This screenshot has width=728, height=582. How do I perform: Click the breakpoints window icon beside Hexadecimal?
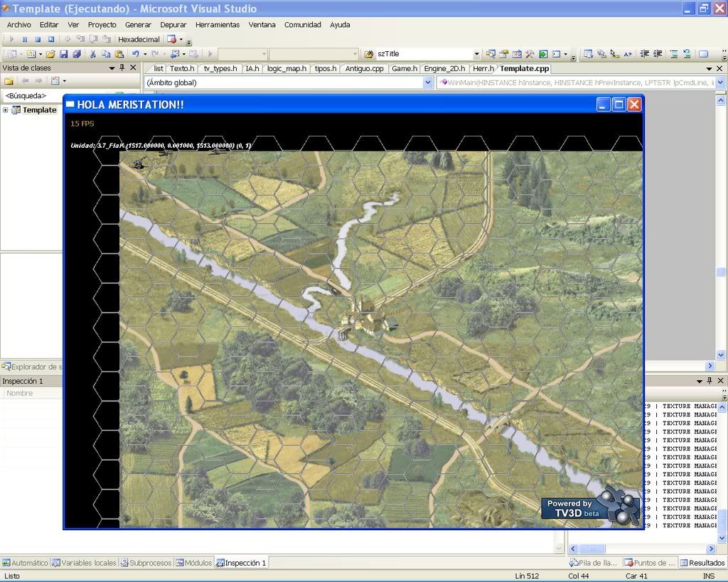coord(172,40)
